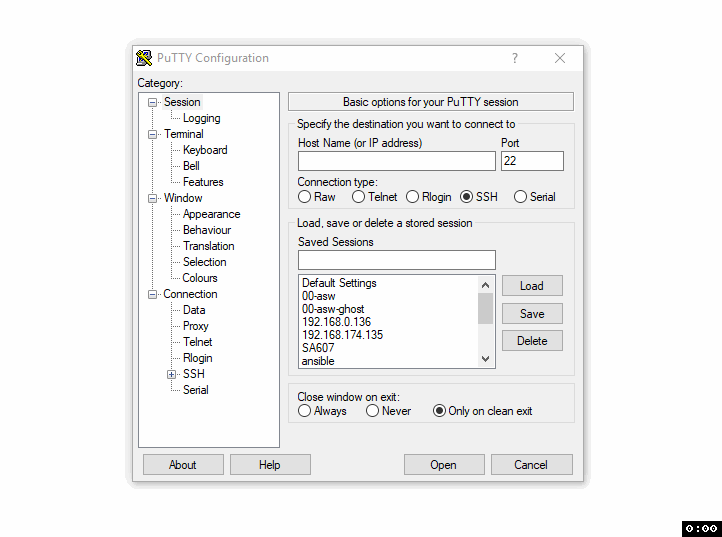
Task: Collapse the Session tree node
Action: [x=152, y=102]
